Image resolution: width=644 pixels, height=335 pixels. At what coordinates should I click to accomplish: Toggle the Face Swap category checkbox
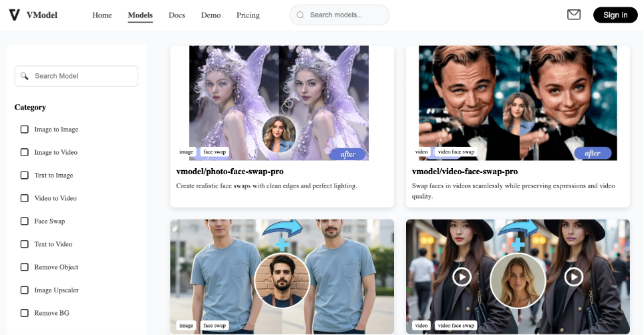click(x=25, y=222)
